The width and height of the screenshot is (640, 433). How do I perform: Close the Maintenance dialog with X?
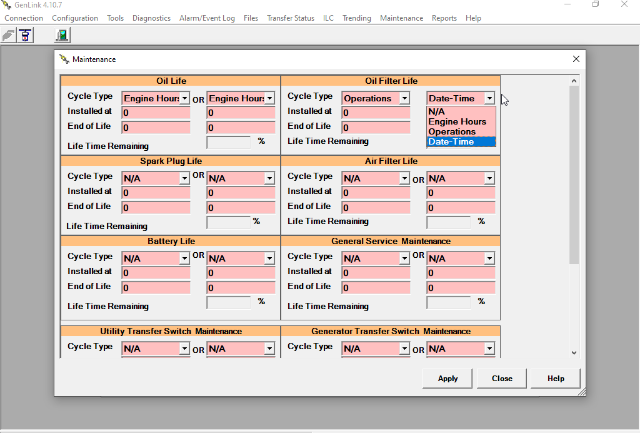pos(576,59)
